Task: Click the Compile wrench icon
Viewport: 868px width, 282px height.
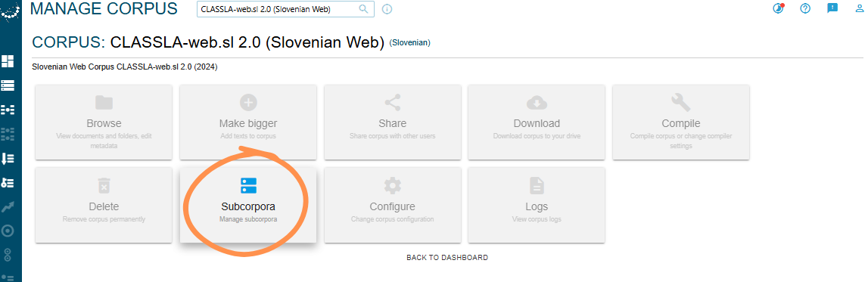Action: pyautogui.click(x=681, y=102)
